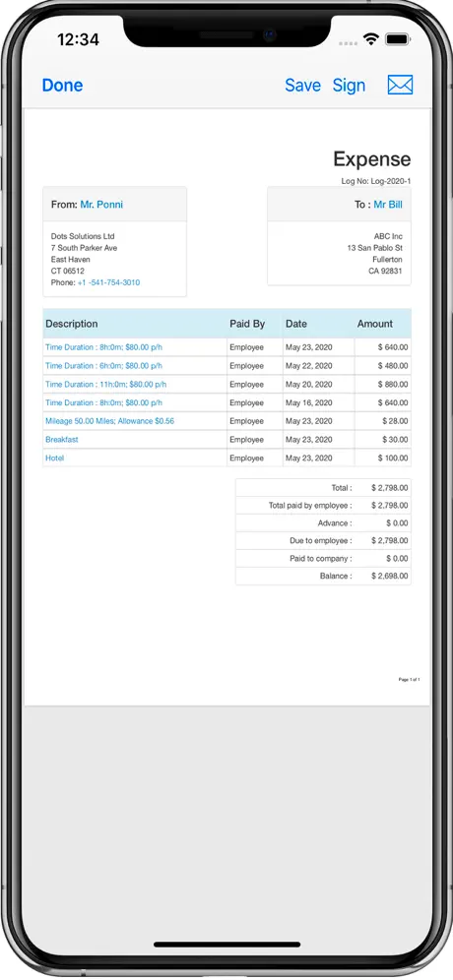Open the Breakfast expense entry
The image size is (453, 980).
(x=61, y=440)
